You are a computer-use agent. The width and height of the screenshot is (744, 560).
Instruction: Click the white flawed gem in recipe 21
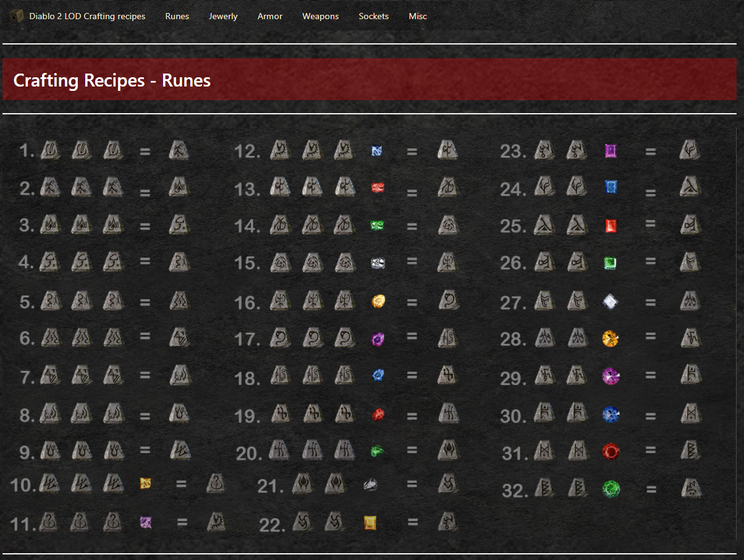(370, 485)
